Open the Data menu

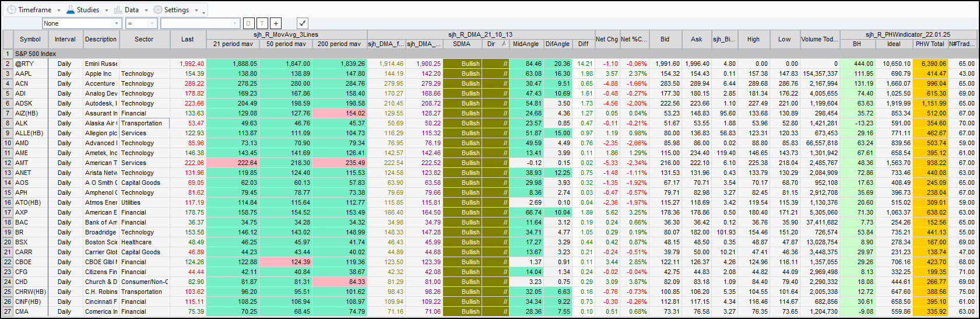point(127,10)
